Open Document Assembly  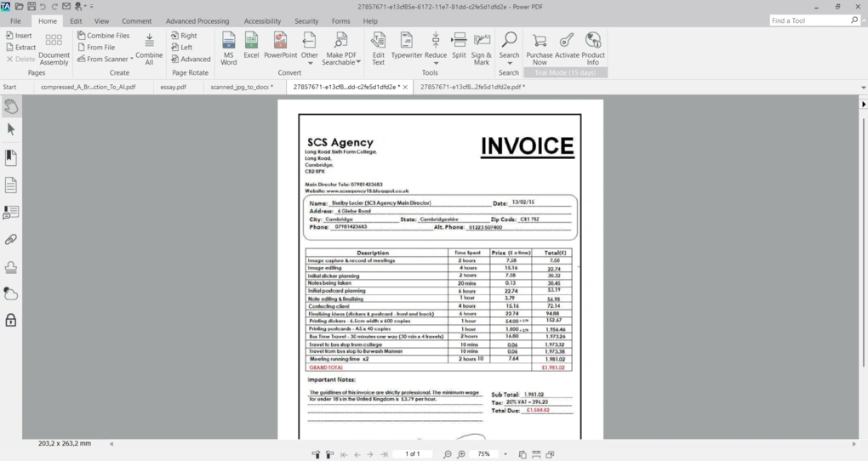tap(54, 49)
